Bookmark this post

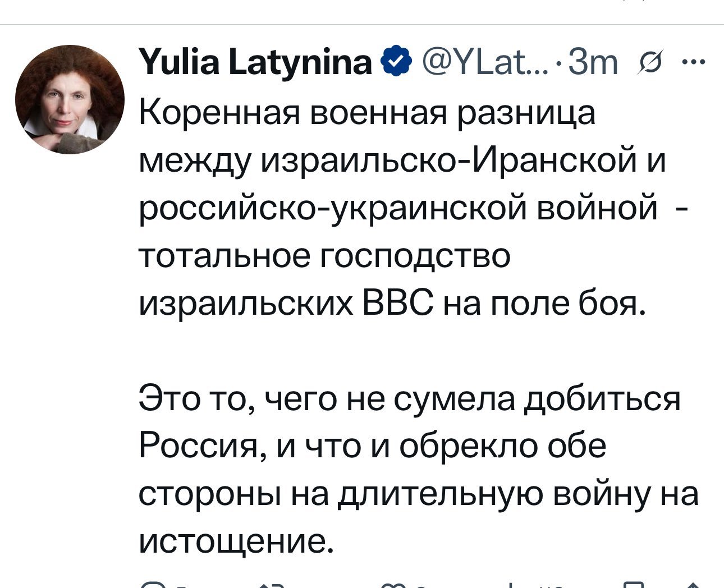pyautogui.click(x=633, y=585)
